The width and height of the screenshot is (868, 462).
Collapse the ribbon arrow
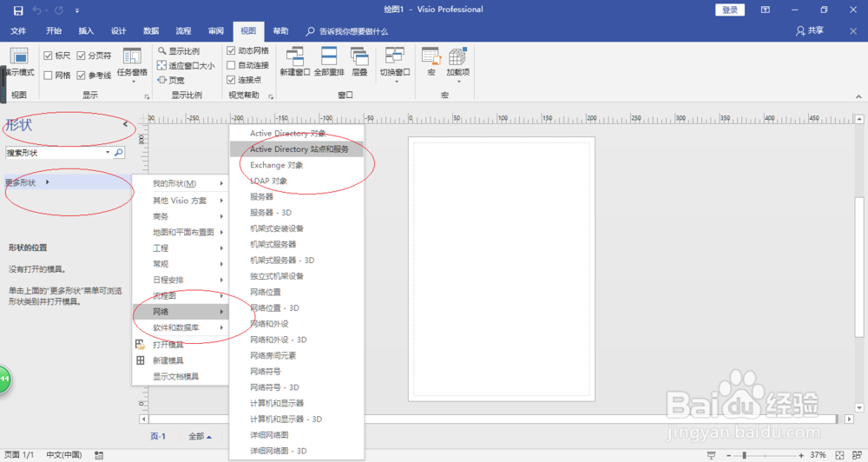858,96
